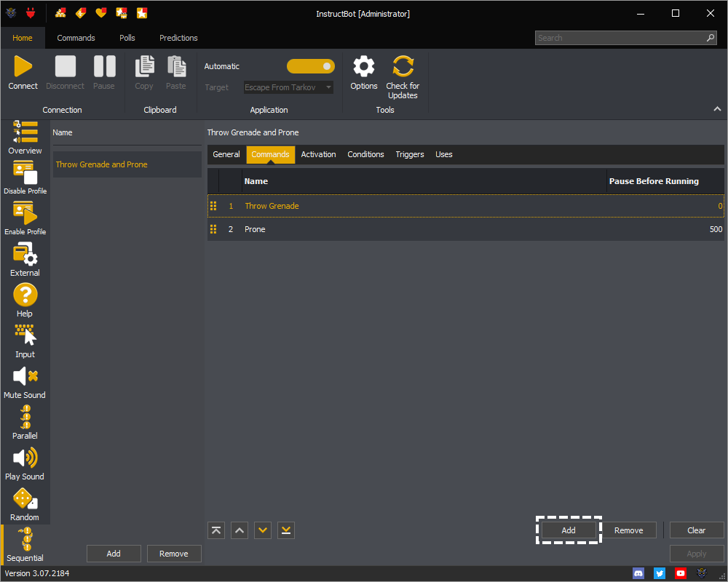Viewport: 728px width, 582px height.
Task: Switch to the Polls ribbon tab
Action: point(127,38)
